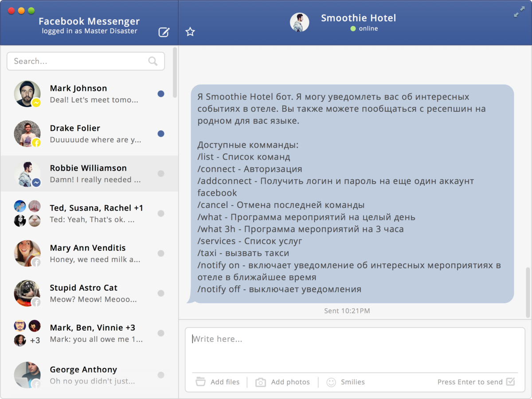Click the Facebook Messenger title
The width and height of the screenshot is (532, 399).
pos(89,21)
